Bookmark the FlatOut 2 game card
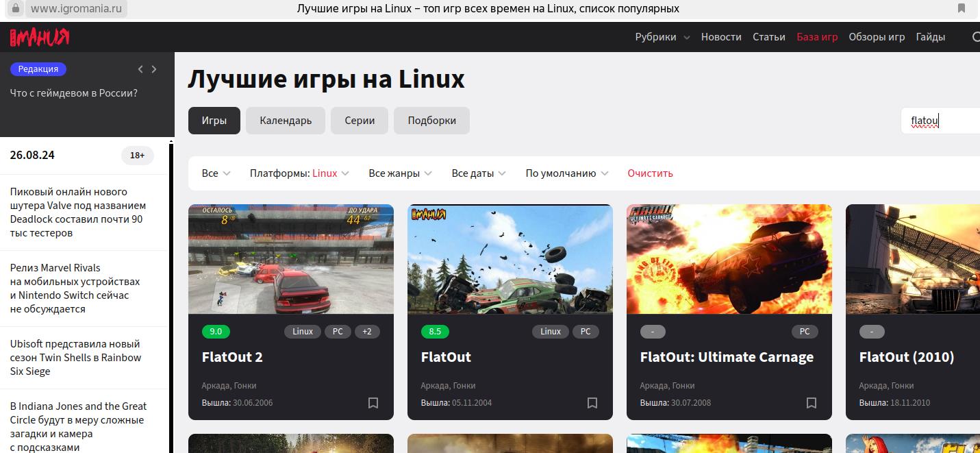 coord(373,403)
